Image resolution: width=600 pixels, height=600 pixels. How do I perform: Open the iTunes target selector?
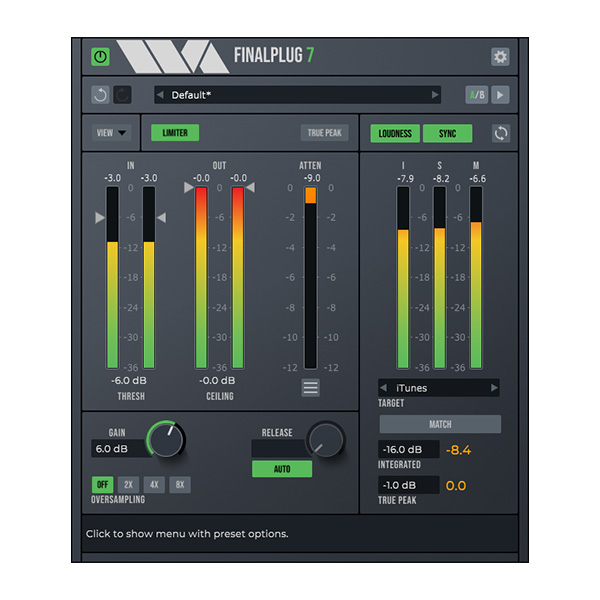(439, 388)
